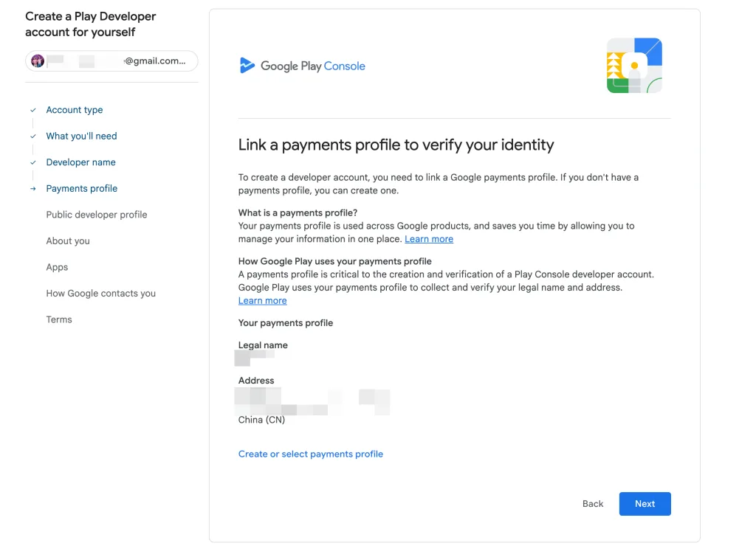Click the checkmark icon beside Developer name
Viewport: 756px width, 557px height.
point(33,162)
